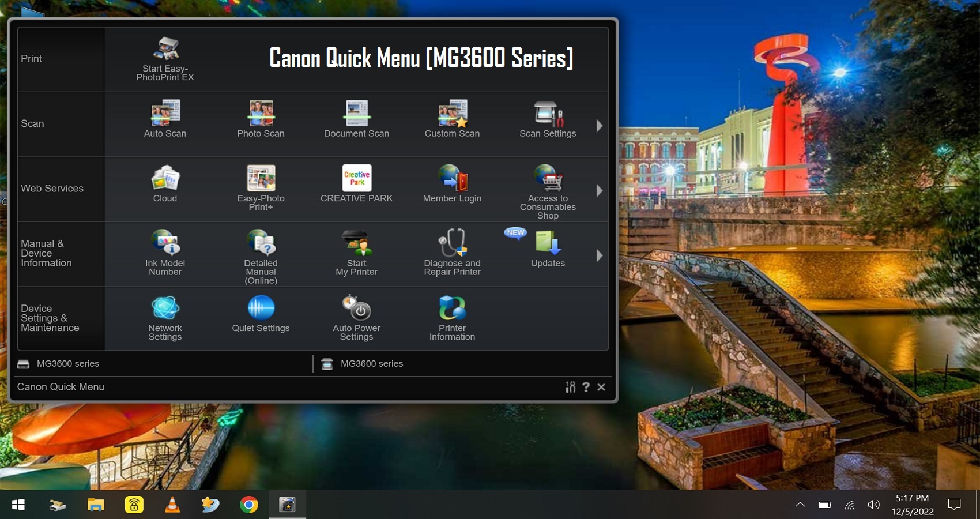The height and width of the screenshot is (519, 980).
Task: Select the Web Services category
Action: [52, 189]
